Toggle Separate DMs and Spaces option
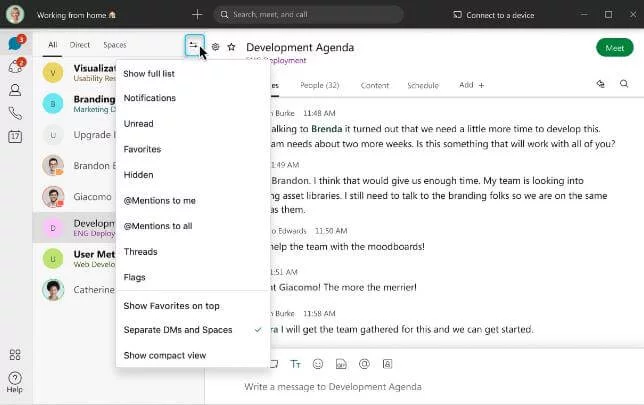This screenshot has height=405, width=644. tap(178, 329)
